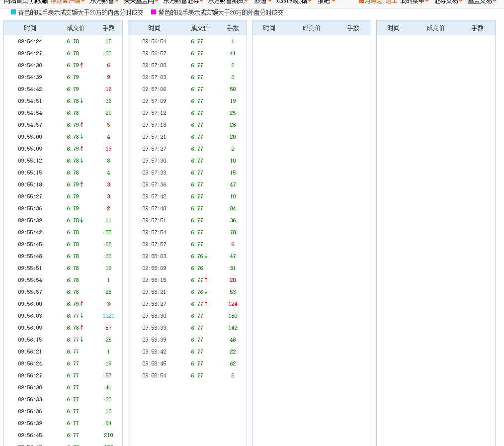504x446 pixels.
Task: Click the red up arrow at 09:56:00
Action: pos(82,304)
